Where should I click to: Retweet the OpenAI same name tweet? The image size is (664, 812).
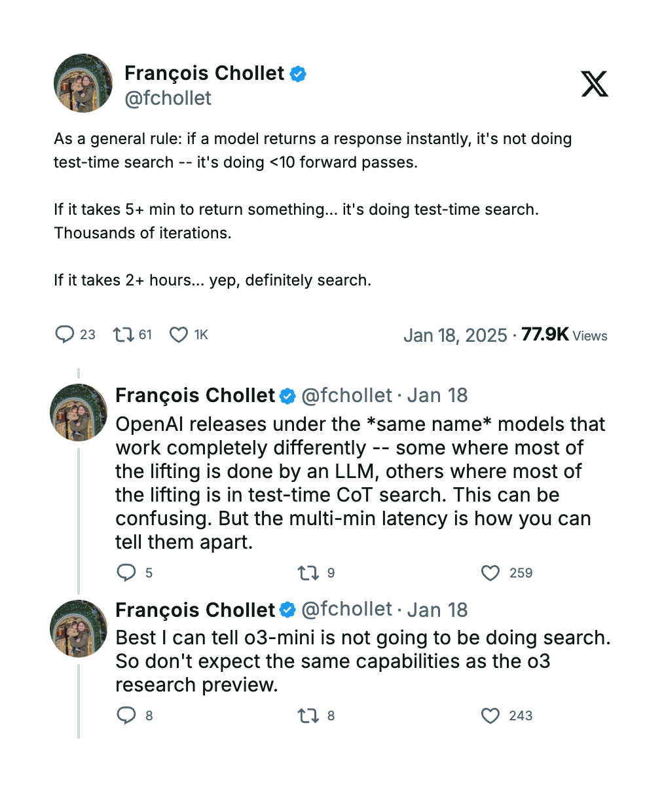[308, 573]
